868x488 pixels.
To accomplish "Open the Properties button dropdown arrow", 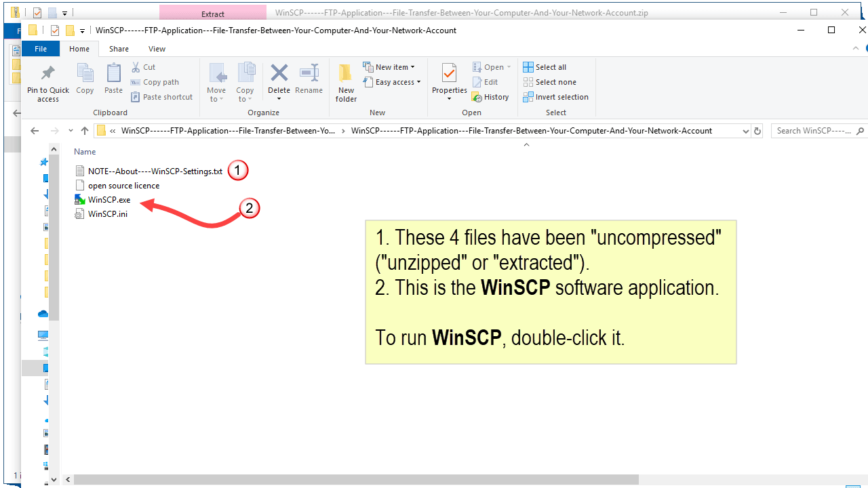I will click(x=449, y=99).
